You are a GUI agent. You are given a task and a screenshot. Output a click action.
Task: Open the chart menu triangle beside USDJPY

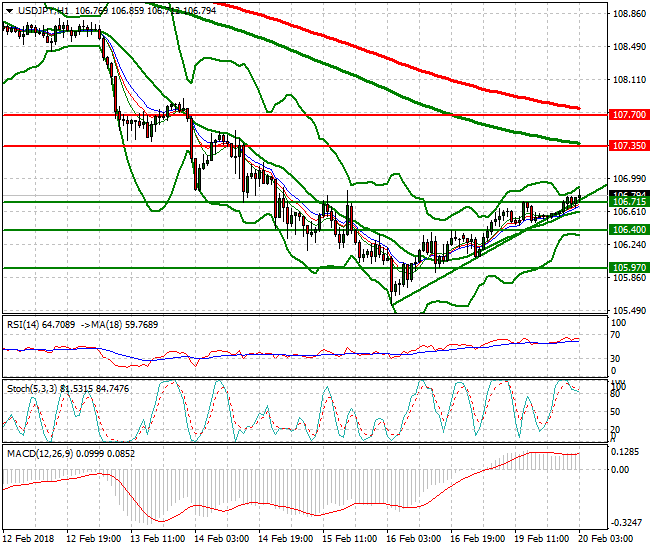10,11
